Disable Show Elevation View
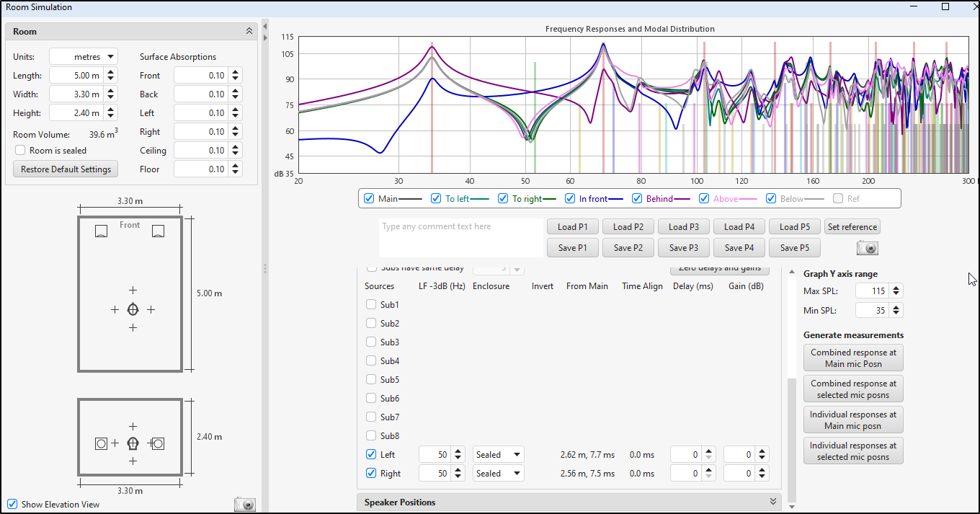980x514 pixels. 12,505
